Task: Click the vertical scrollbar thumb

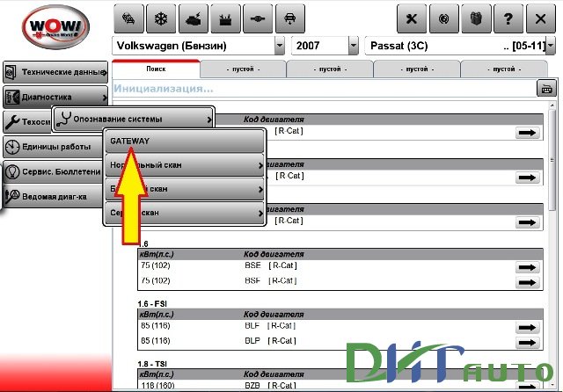Action: tap(552, 160)
